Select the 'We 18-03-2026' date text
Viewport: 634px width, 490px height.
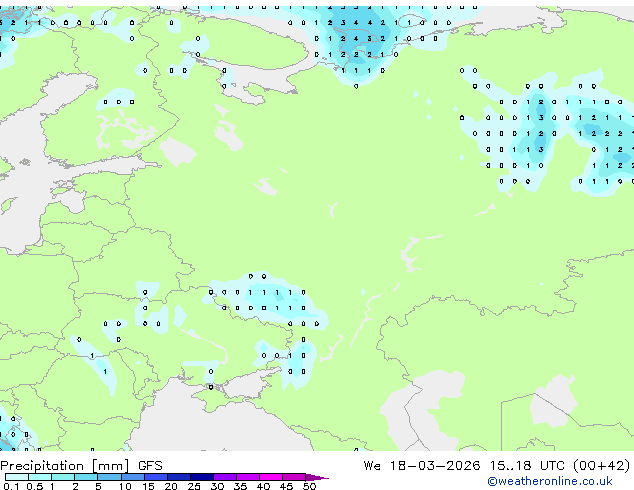(422, 466)
